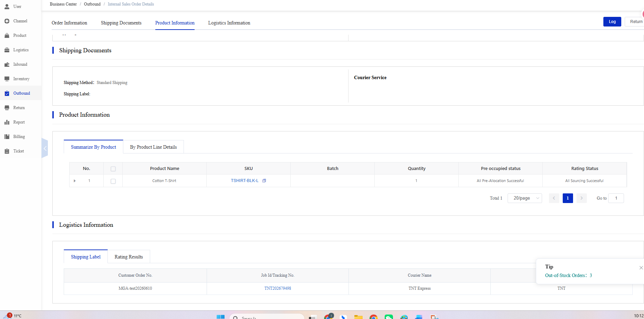
Task: Open the Return sidebar icon
Action: coord(7,108)
